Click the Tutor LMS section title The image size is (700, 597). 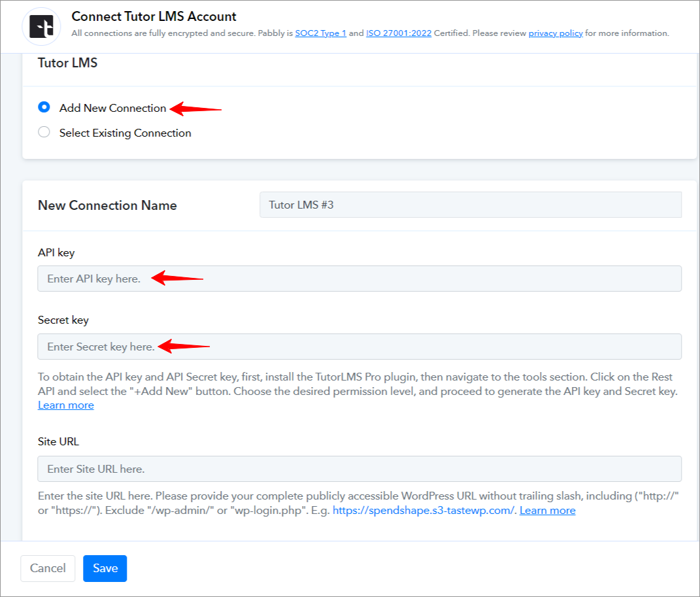coord(67,63)
